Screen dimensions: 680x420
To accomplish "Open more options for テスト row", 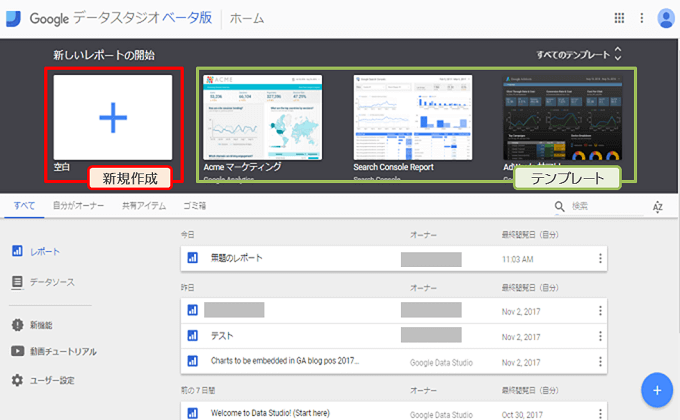I will tap(600, 336).
